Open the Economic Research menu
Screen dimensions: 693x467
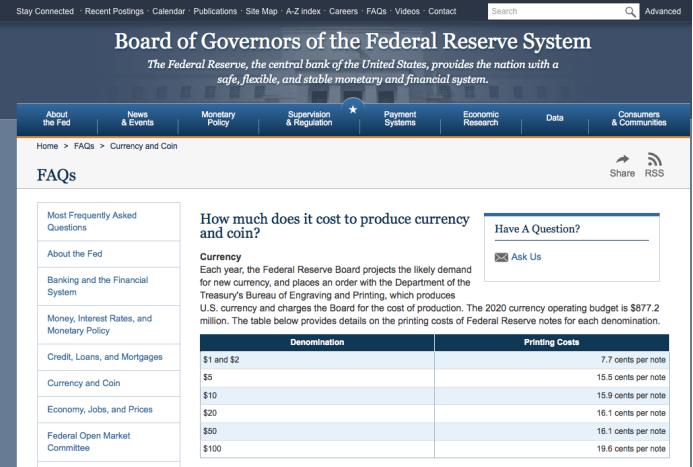(x=481, y=118)
